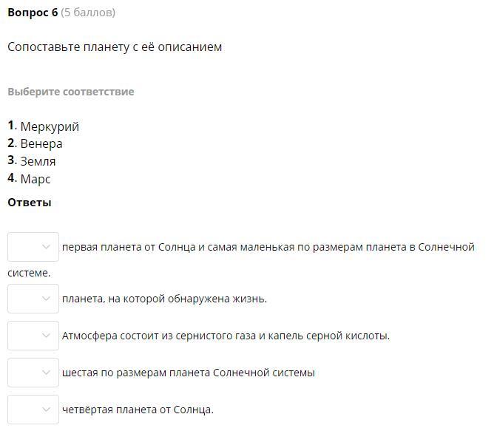The image size is (497, 448).
Task: Click the 'Ответы' heading
Action: tap(30, 203)
